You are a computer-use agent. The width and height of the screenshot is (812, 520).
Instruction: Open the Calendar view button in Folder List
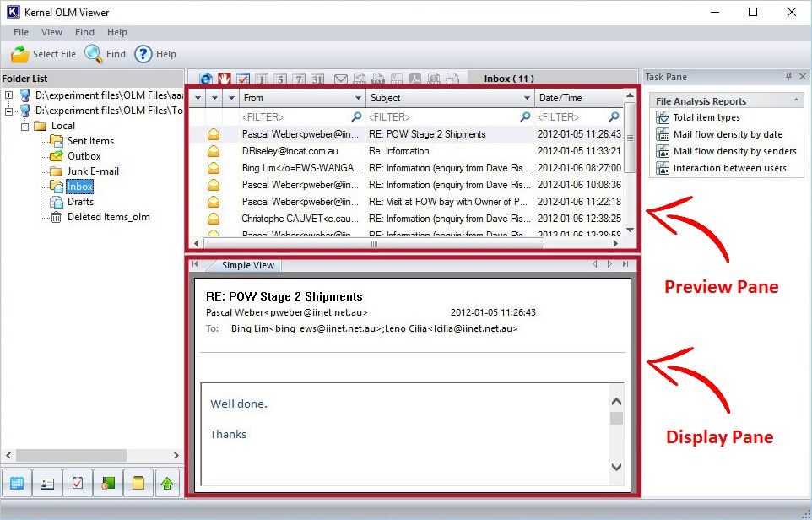click(17, 483)
